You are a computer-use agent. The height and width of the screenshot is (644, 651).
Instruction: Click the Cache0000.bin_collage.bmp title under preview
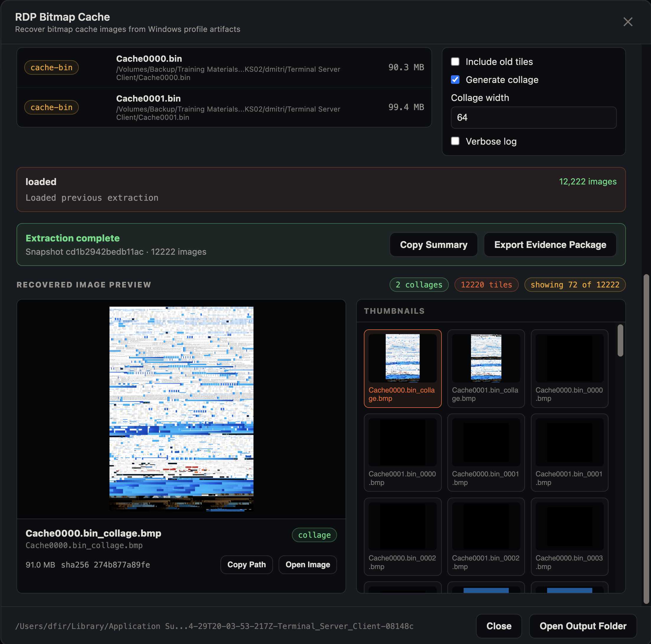(93, 533)
